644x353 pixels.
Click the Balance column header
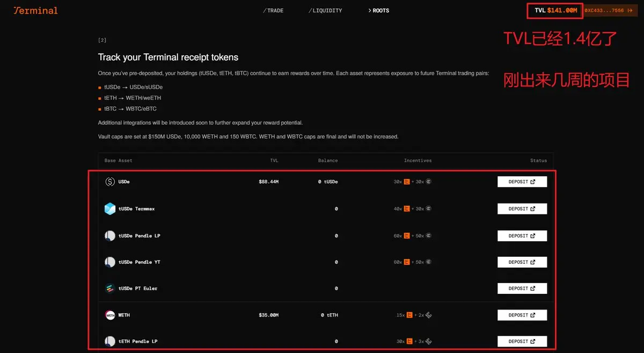(x=328, y=161)
